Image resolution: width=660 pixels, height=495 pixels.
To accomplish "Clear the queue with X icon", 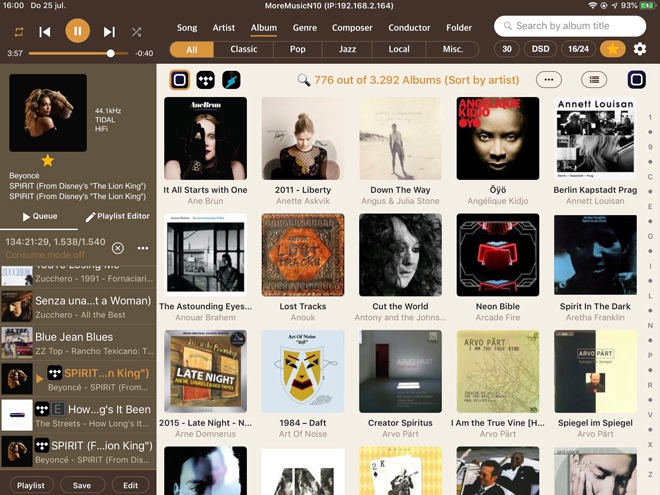I will 118,248.
